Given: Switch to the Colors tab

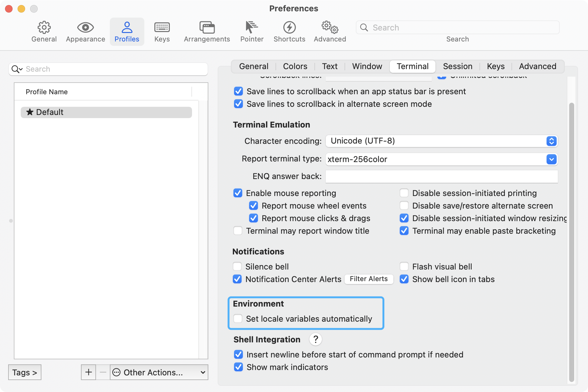Looking at the screenshot, I should pos(295,66).
